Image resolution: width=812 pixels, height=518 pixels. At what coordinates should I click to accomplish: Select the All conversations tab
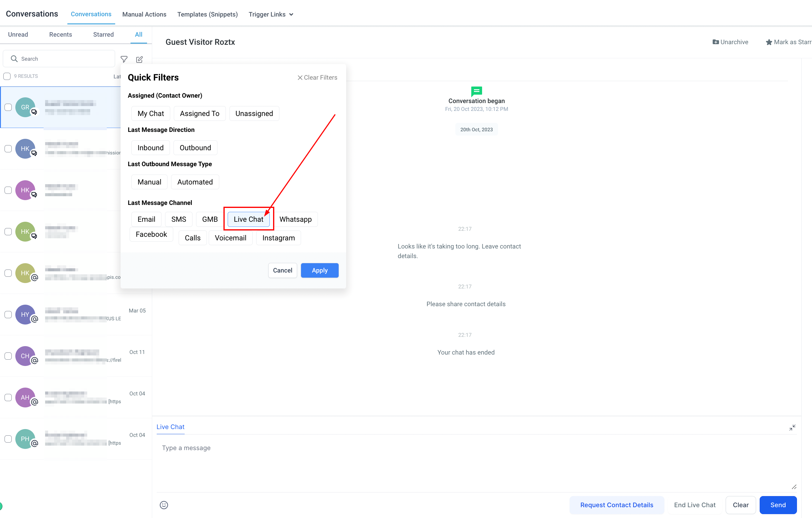pyautogui.click(x=139, y=34)
